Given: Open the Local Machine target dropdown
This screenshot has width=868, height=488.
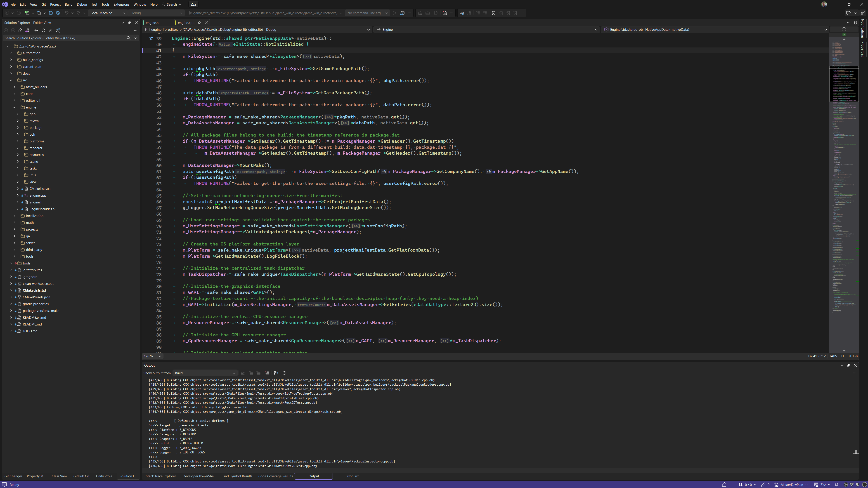Looking at the screenshot, I should point(108,13).
